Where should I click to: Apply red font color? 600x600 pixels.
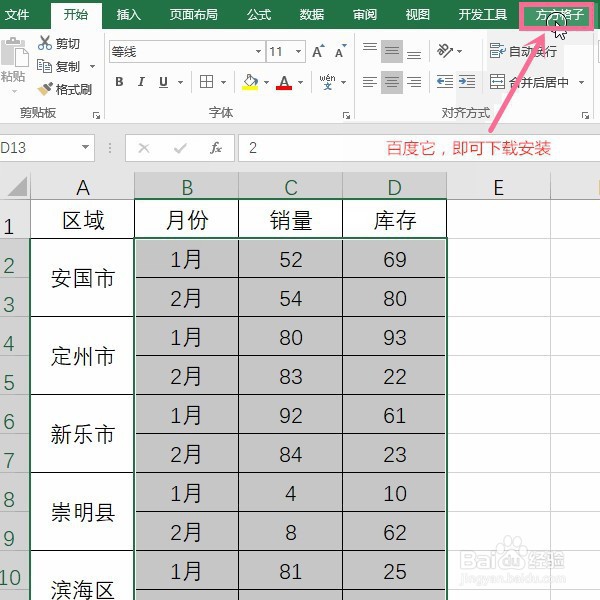point(284,82)
